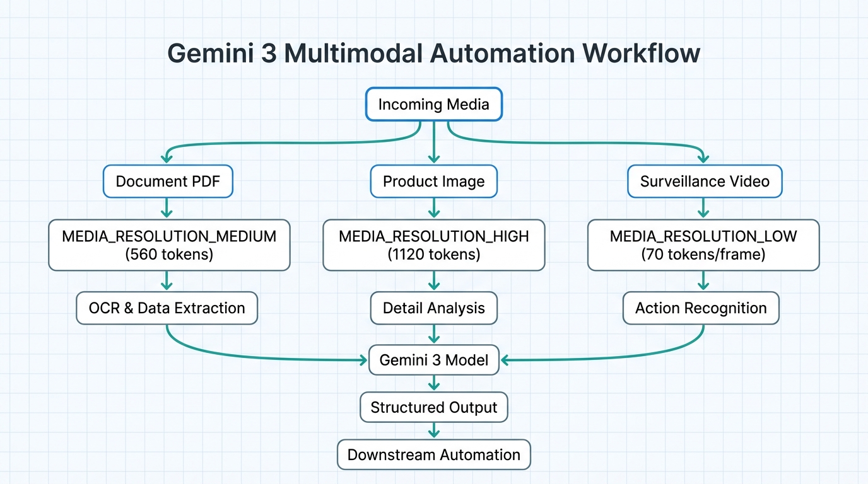The width and height of the screenshot is (868, 484).
Task: Open the Downstream Automation node
Action: [x=433, y=454]
